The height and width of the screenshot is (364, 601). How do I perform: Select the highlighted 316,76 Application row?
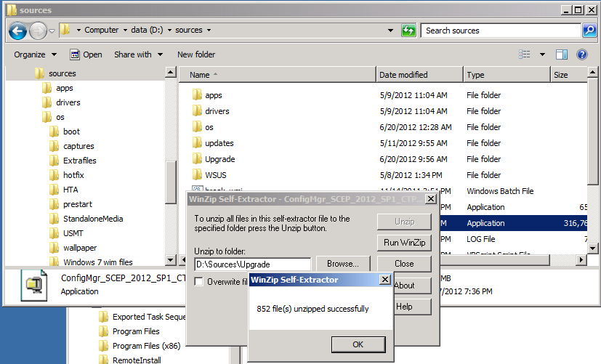click(514, 223)
